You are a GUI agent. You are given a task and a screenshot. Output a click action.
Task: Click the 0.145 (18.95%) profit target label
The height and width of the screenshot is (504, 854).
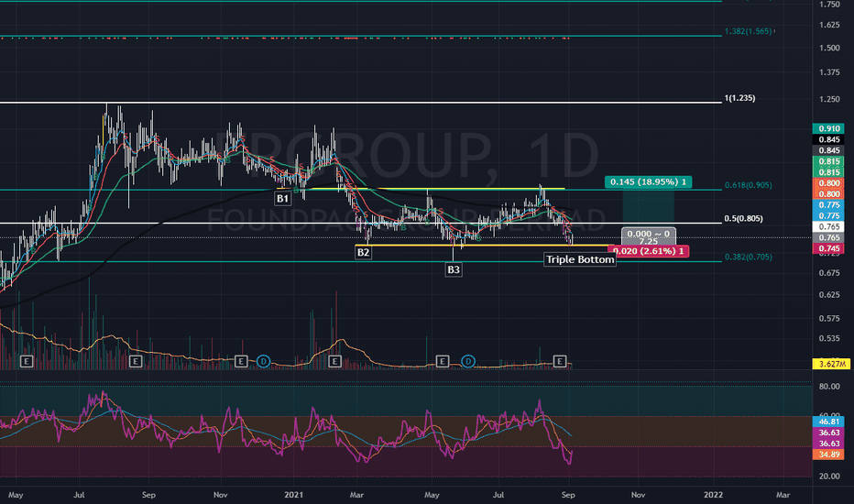648,182
